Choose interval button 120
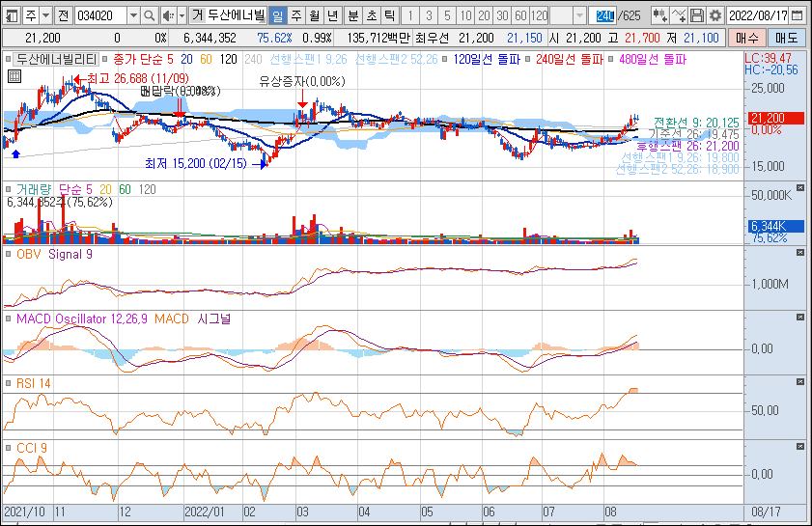Screen dimensions: 812x526 [539, 16]
